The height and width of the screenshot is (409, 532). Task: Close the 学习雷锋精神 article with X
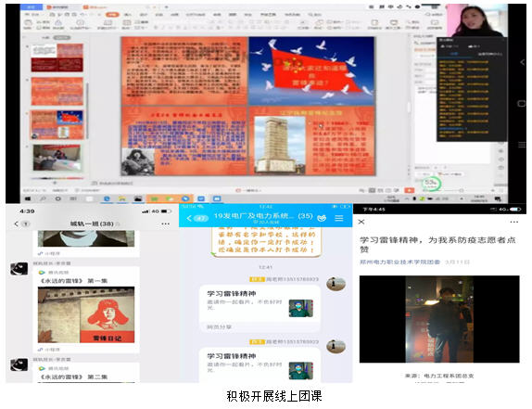tap(361, 222)
